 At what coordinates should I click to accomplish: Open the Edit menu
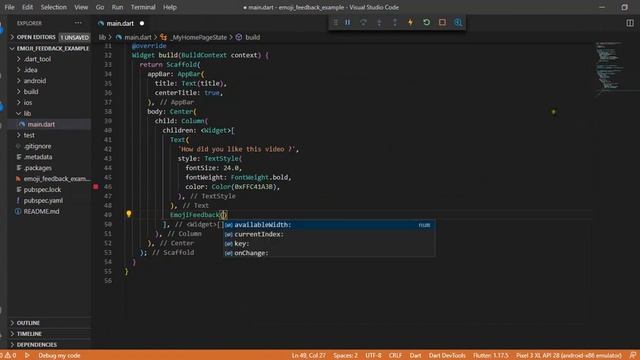tap(27, 7)
